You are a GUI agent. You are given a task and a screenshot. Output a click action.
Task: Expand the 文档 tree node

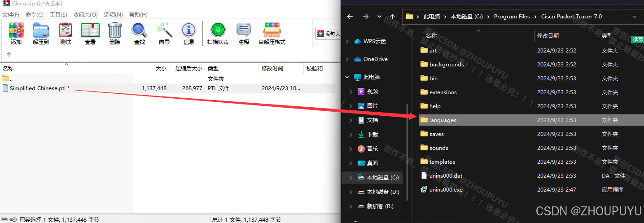[x=351, y=120]
